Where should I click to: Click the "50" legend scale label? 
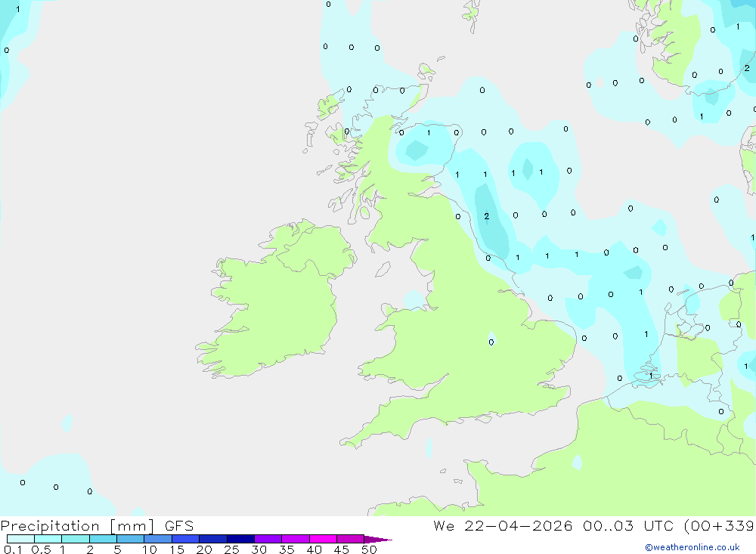[x=369, y=549]
